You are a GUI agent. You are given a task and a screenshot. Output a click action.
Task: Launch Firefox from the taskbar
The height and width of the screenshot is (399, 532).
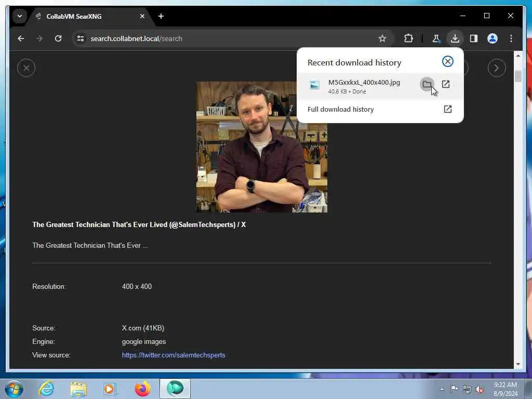(x=142, y=389)
